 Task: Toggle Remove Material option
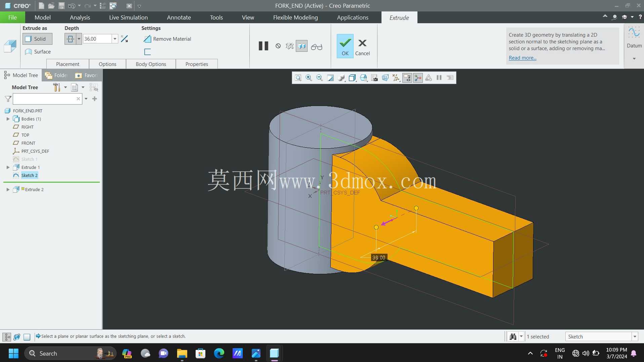coord(167,39)
